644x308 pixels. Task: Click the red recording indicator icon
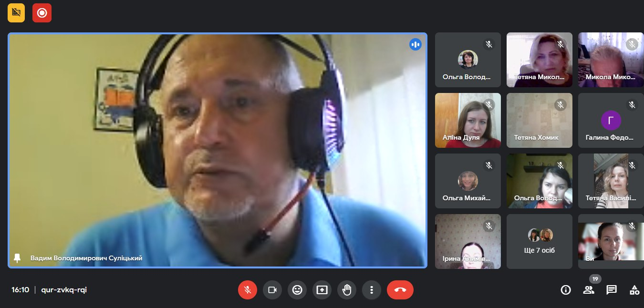[x=42, y=13]
